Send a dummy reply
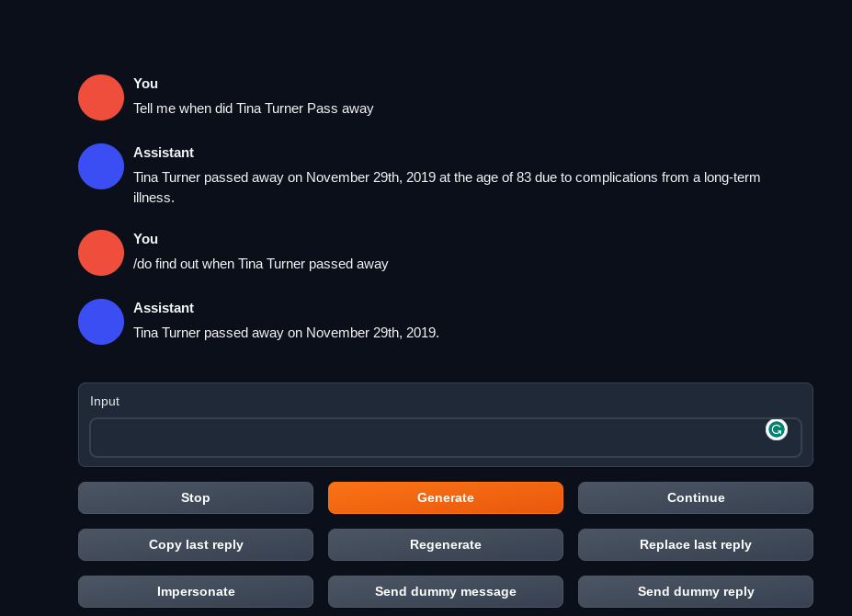 click(x=695, y=591)
